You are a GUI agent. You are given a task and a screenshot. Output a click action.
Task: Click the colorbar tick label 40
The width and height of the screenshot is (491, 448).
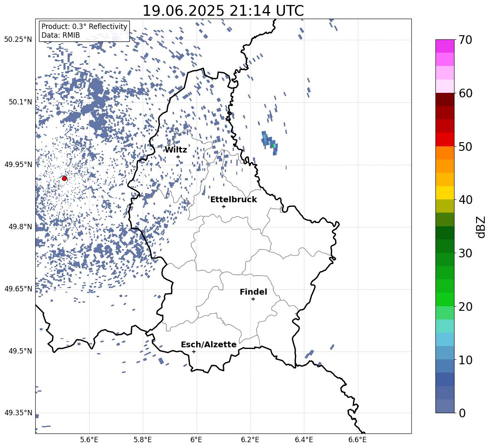pyautogui.click(x=465, y=200)
